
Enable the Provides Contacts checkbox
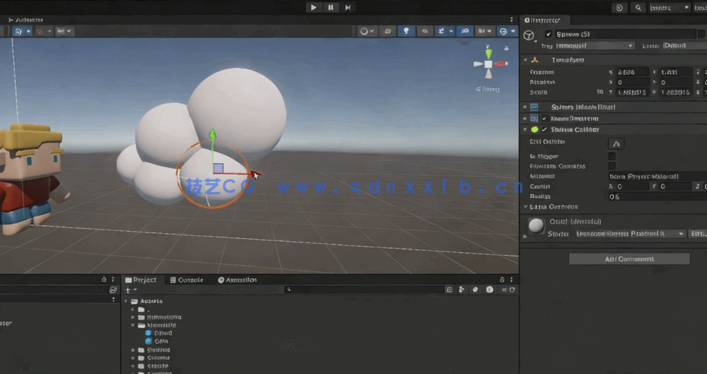point(612,166)
